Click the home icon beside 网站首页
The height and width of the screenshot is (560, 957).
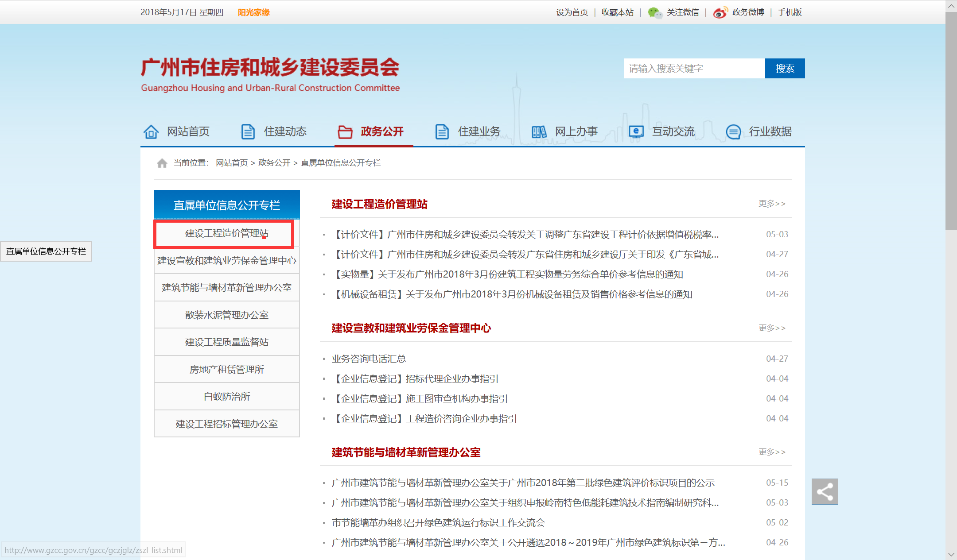151,131
